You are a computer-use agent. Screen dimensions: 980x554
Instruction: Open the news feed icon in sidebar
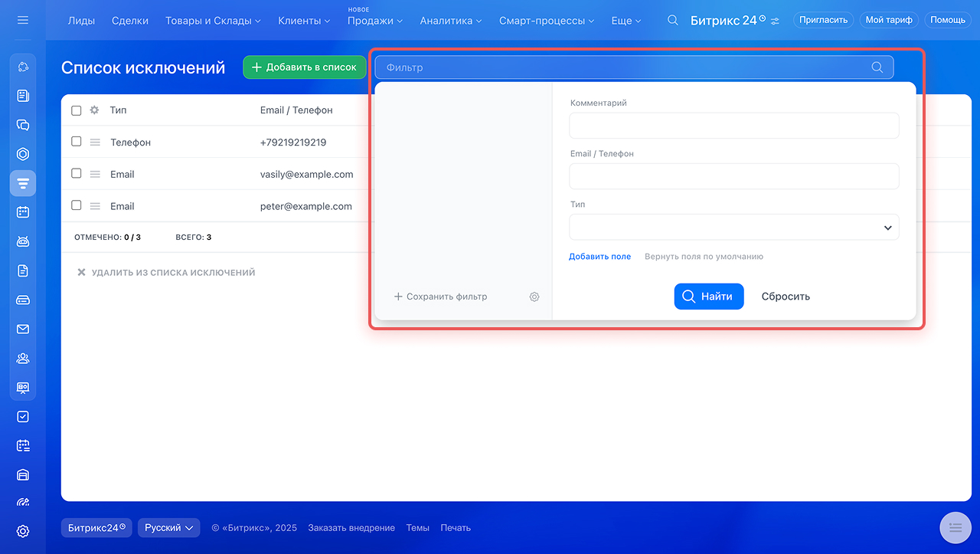click(x=23, y=96)
